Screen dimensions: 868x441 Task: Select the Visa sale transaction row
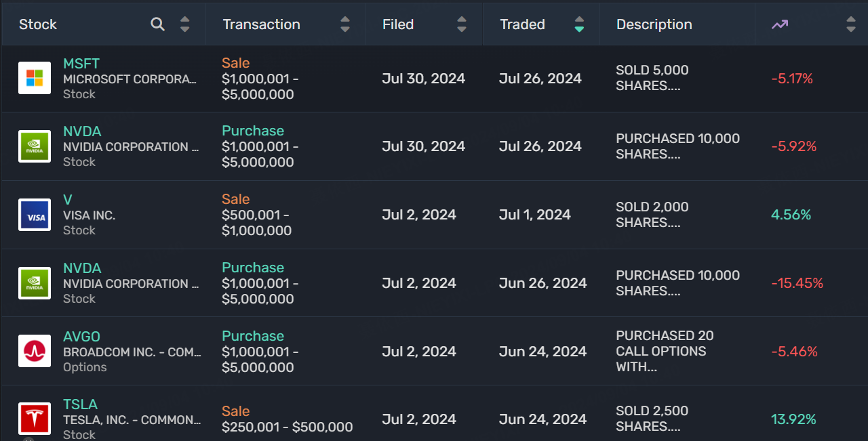pyautogui.click(x=434, y=215)
